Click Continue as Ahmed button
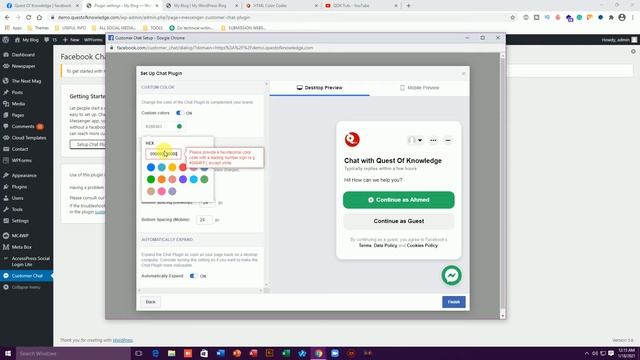 point(398,200)
